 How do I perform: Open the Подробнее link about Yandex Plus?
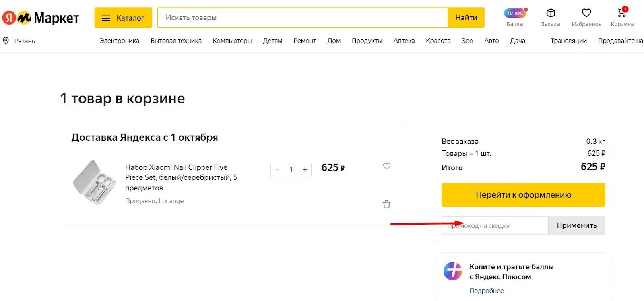[x=486, y=291]
